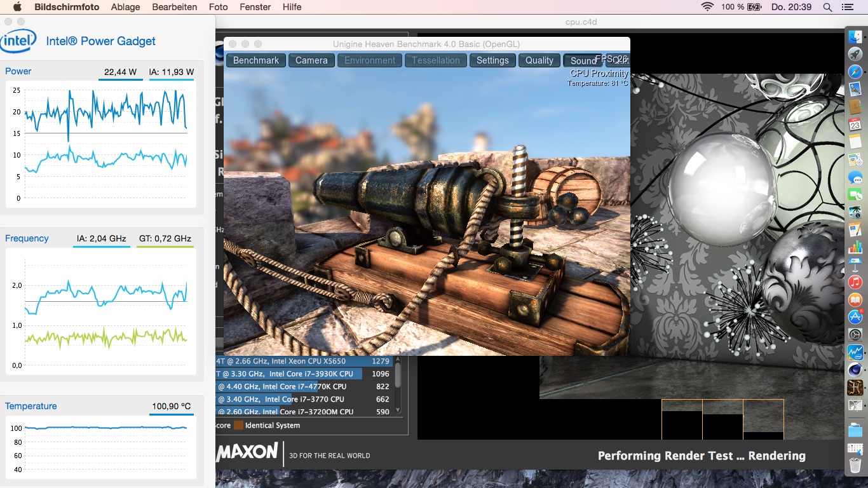Click the menu bar clock Do. 20:39
The width and height of the screenshot is (868, 488).
pos(791,7)
